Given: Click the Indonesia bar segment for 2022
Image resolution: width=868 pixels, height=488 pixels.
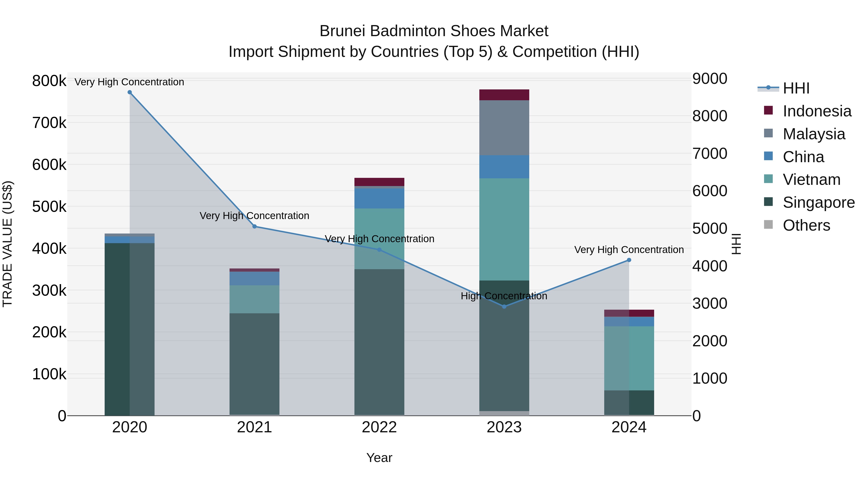Looking at the screenshot, I should 380,182.
